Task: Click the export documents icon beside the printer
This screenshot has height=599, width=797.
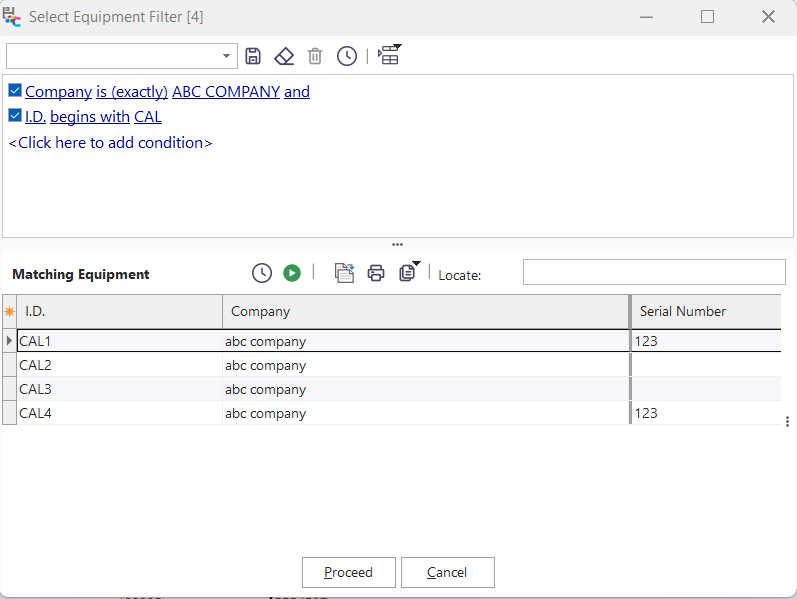Action: [344, 273]
